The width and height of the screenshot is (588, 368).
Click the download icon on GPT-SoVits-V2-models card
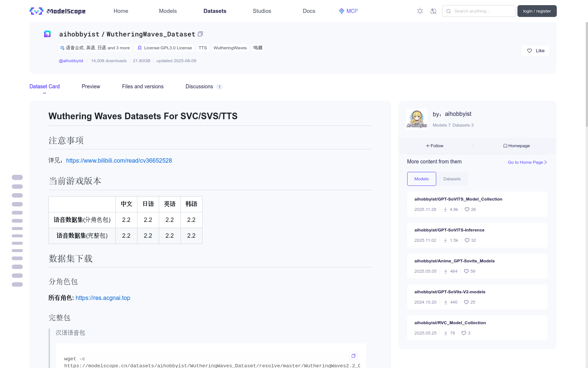point(446,302)
